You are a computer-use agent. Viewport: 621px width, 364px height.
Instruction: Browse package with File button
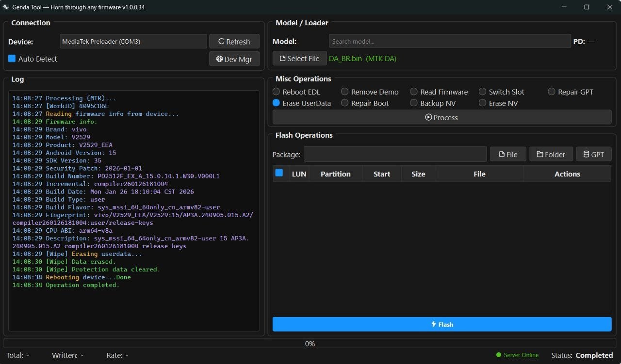[507, 155]
